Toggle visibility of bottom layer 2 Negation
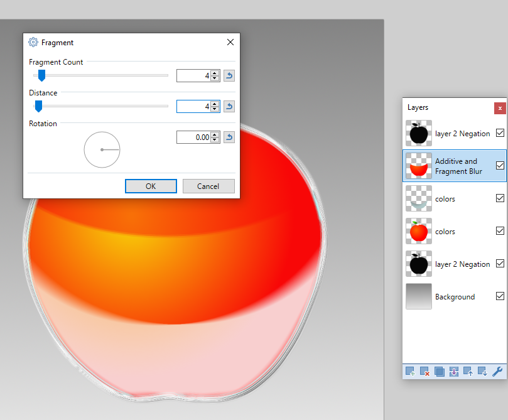508x420 pixels. pyautogui.click(x=500, y=264)
